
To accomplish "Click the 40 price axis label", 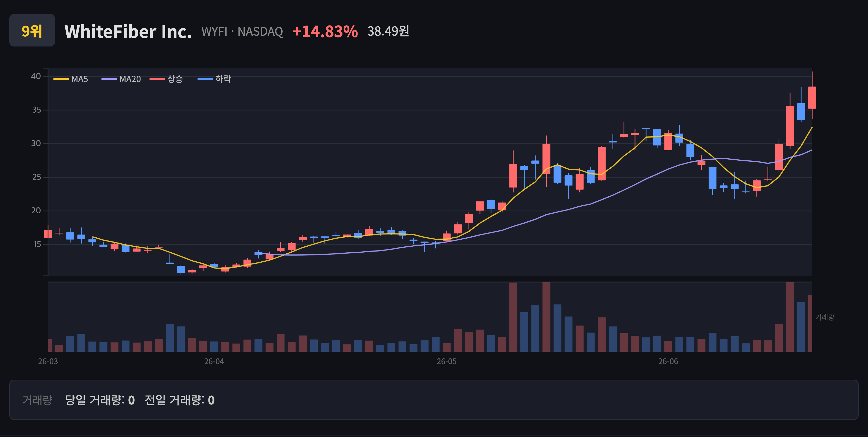I will click(36, 76).
